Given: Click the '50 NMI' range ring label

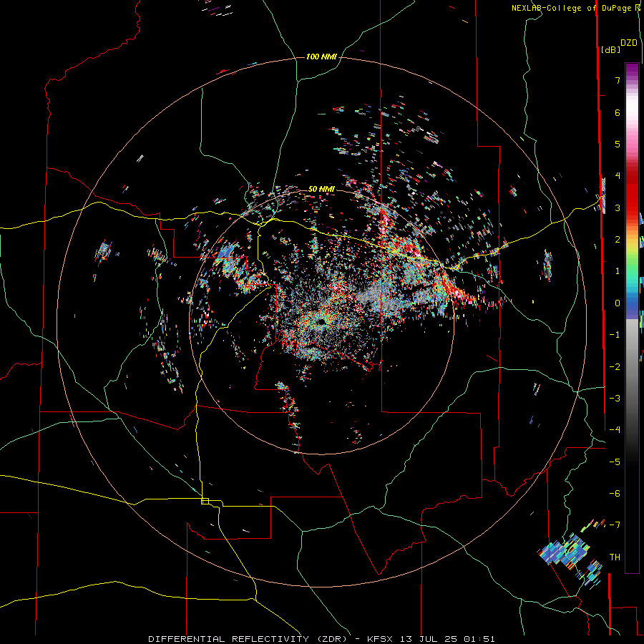Looking at the screenshot, I should coord(321,189).
